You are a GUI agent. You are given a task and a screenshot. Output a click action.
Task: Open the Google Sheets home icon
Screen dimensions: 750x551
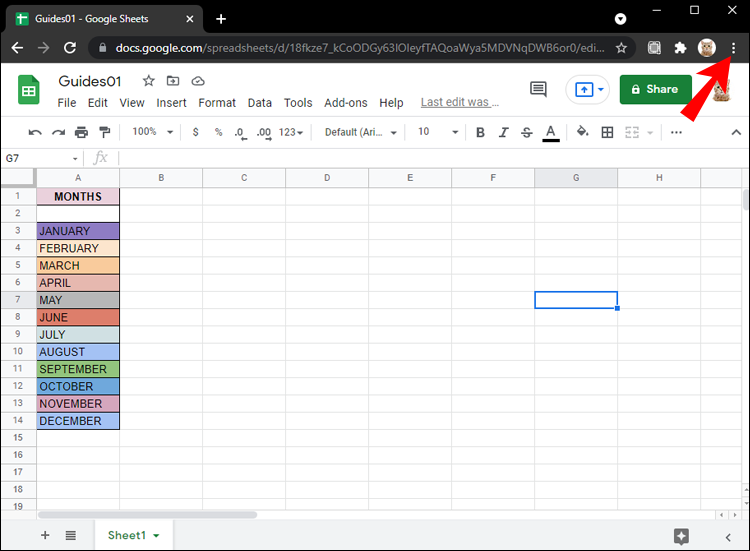29,89
